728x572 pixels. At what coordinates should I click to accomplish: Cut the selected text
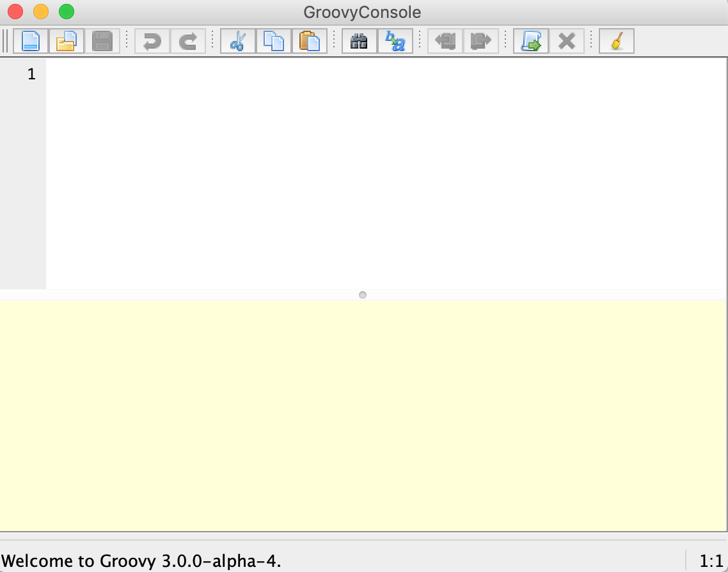(237, 41)
